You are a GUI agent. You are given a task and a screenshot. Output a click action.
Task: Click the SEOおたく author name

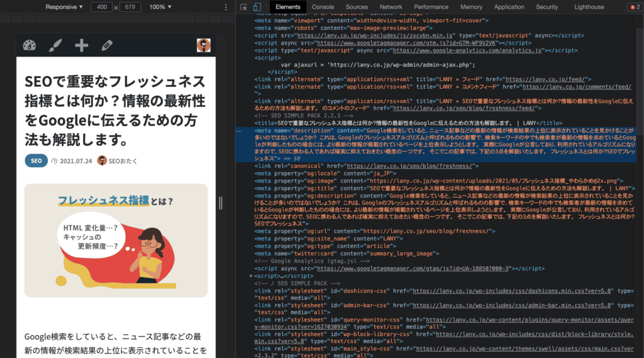click(x=123, y=161)
